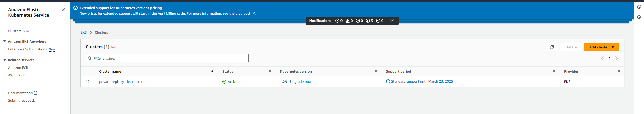The height and width of the screenshot is (114, 644).
Task: Click Submit feedback in sidebar
Action: click(x=21, y=100)
